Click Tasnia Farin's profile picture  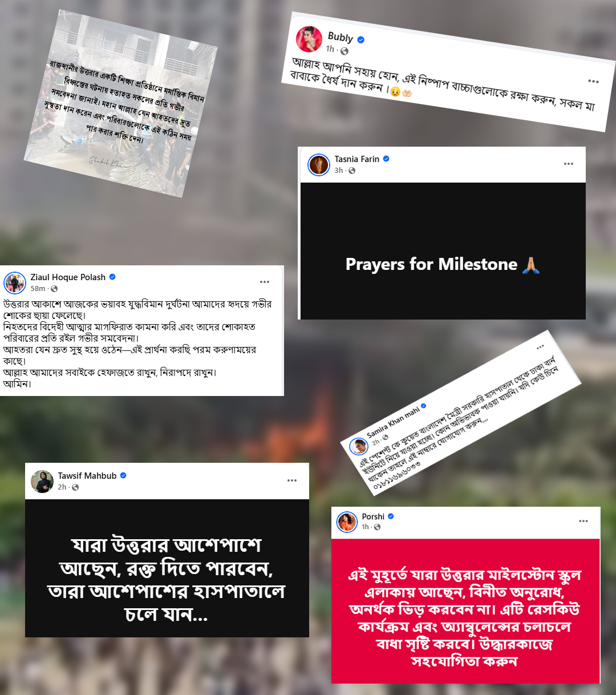(x=319, y=164)
